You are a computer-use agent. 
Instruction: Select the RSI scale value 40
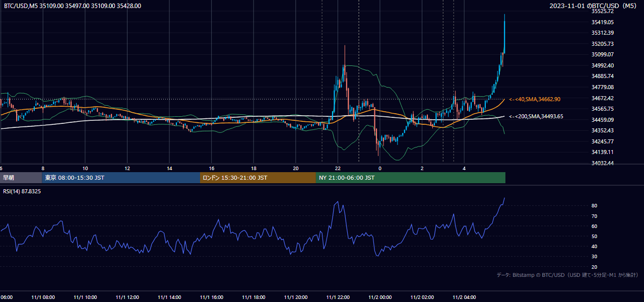(x=595, y=246)
